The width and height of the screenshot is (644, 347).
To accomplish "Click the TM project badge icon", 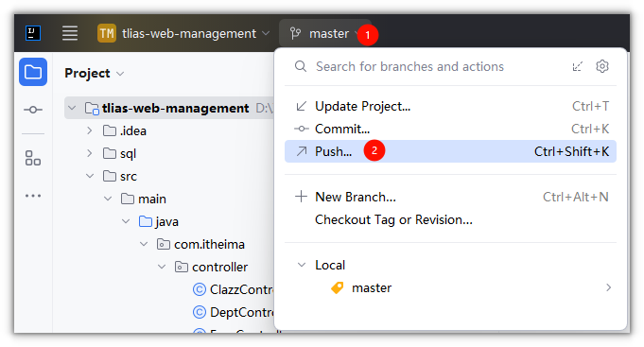I will [107, 33].
